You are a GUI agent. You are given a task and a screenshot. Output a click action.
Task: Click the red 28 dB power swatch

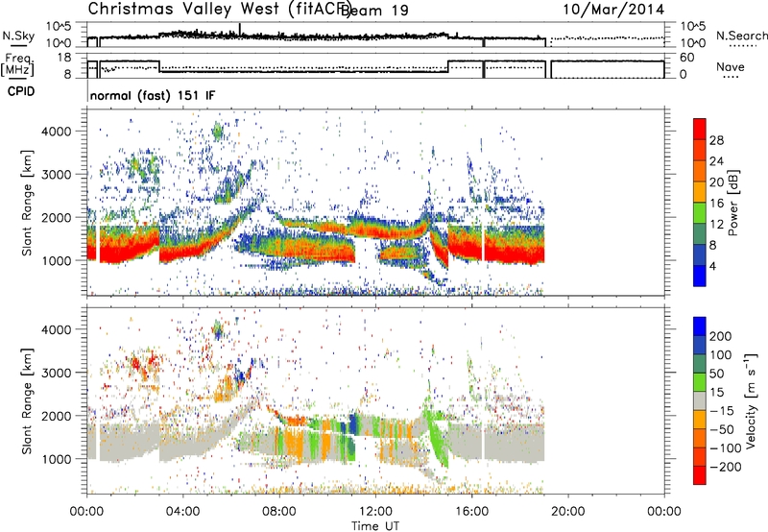(700, 129)
